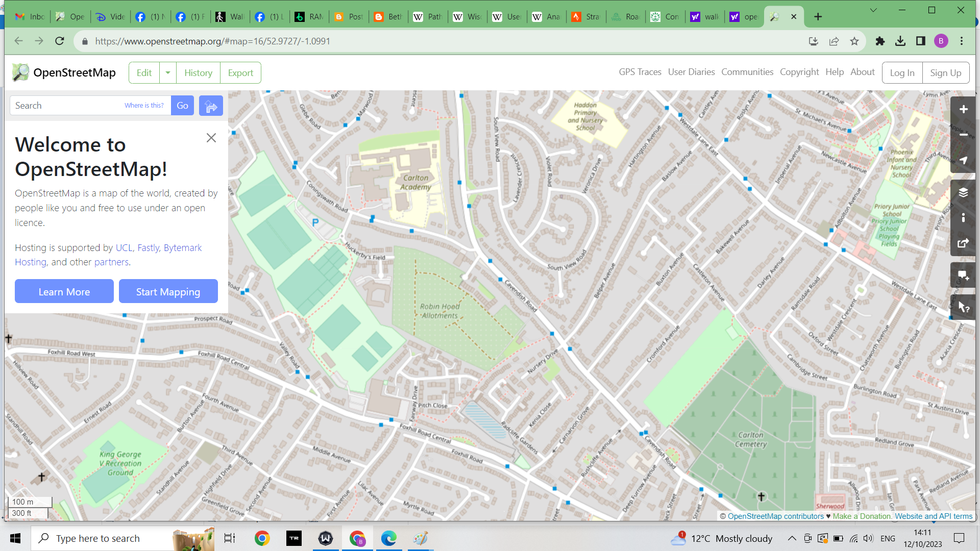Select the Query features cursor icon
This screenshot has width=980, height=551.
pyautogui.click(x=963, y=307)
